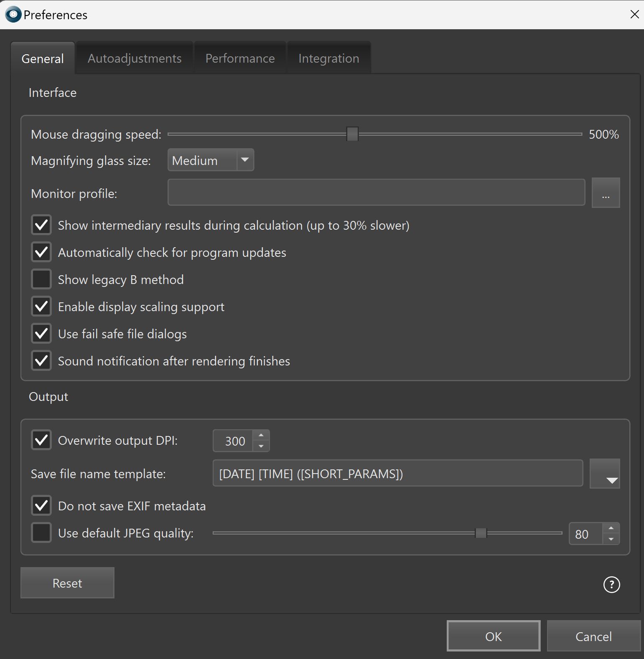This screenshot has width=644, height=659.
Task: Confirm preferences with the OK button
Action: pyautogui.click(x=493, y=636)
